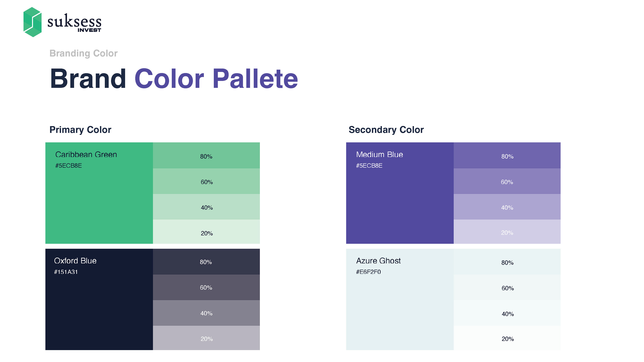Pick the Oxford Blue 60% tint
The height and width of the screenshot is (362, 644).
tap(206, 287)
